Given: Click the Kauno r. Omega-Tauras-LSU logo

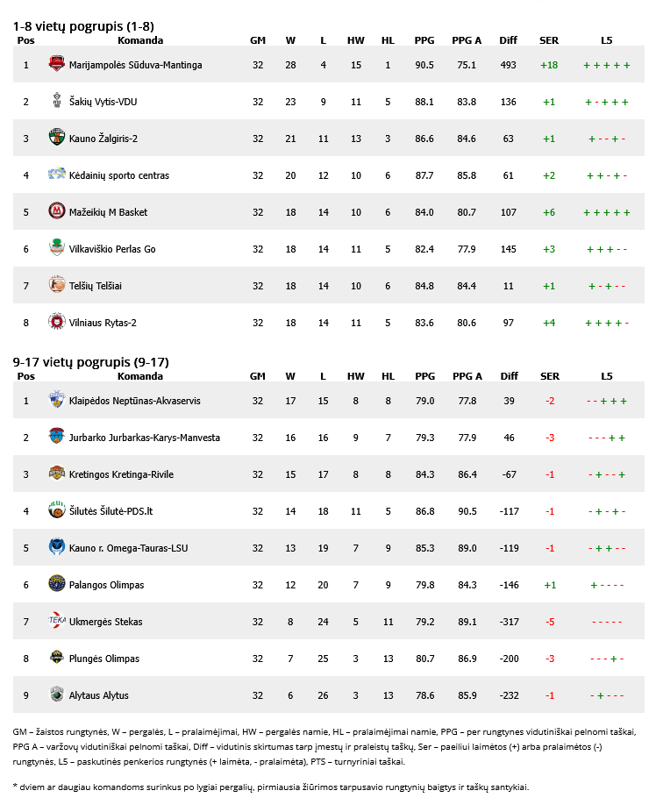Looking at the screenshot, I should [57, 548].
